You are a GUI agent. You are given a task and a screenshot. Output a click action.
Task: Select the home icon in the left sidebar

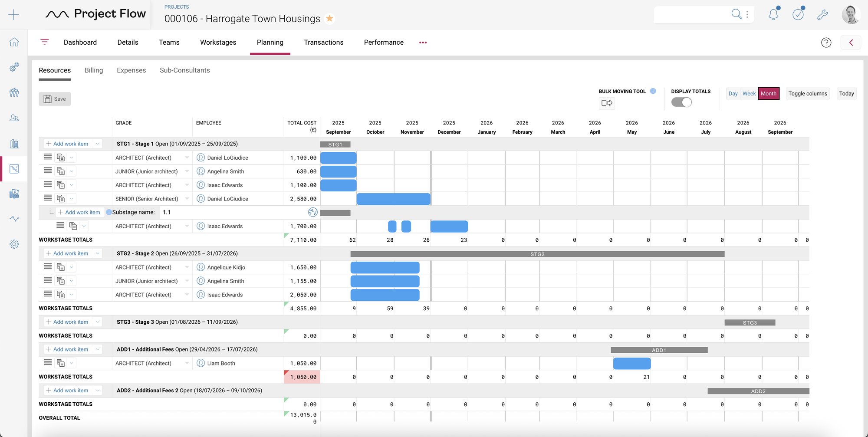(14, 42)
